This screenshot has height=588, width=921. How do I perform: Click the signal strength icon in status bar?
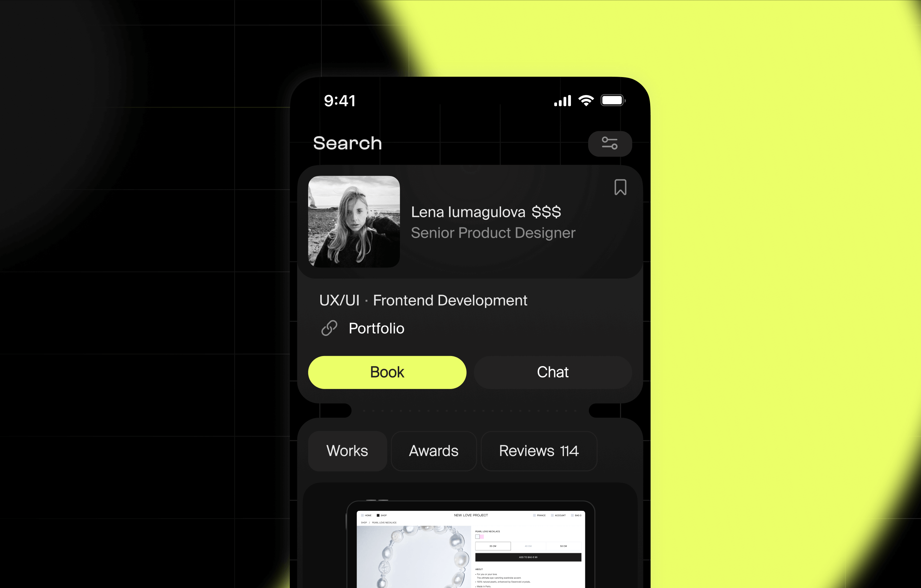(563, 101)
